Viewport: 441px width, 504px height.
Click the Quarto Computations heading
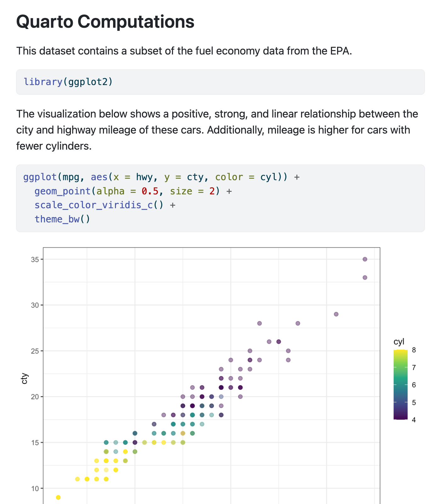pos(105,22)
